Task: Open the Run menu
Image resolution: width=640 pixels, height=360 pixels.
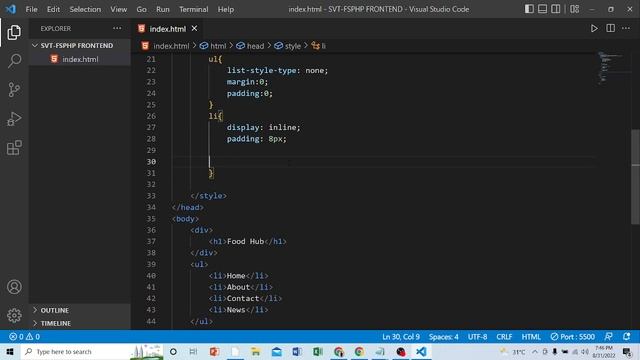Action: (162, 9)
